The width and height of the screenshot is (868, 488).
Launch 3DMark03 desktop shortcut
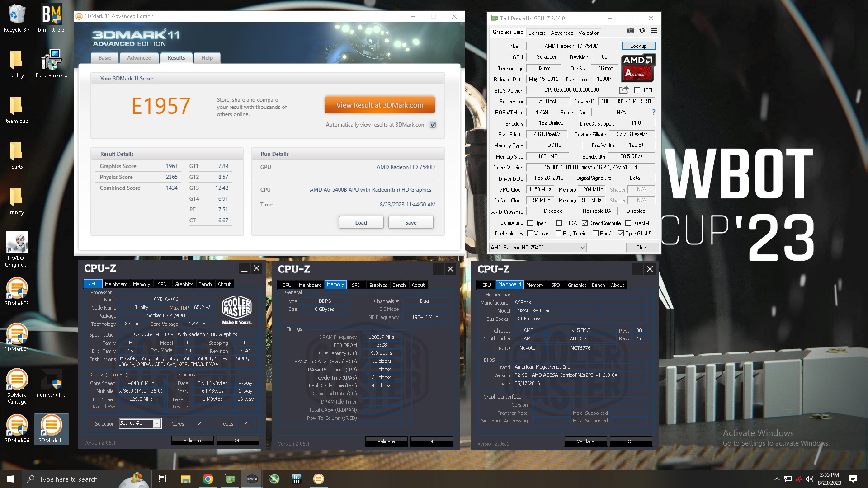17,292
